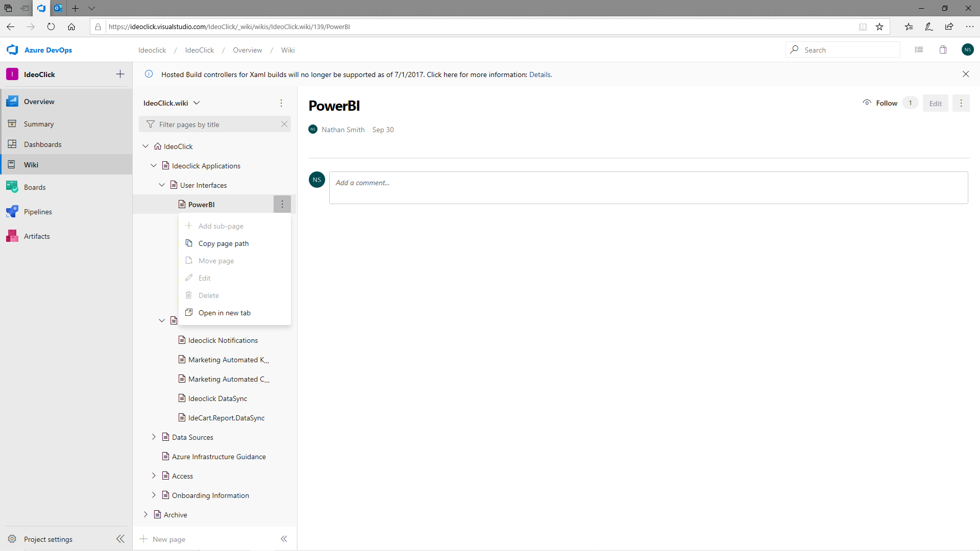Follow the PowerBI page
The width and height of the screenshot is (980, 551).
[880, 103]
